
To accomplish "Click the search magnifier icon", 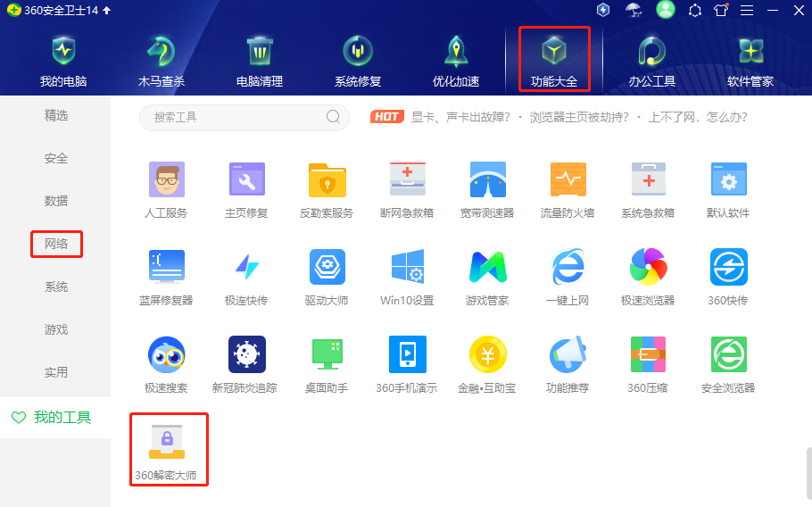I will click(333, 117).
